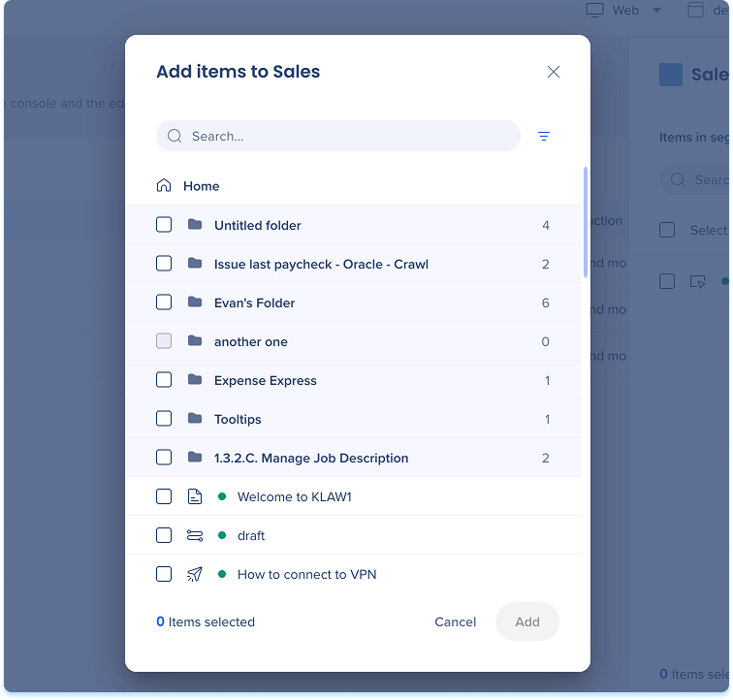Click the Search field in dialog

click(338, 136)
